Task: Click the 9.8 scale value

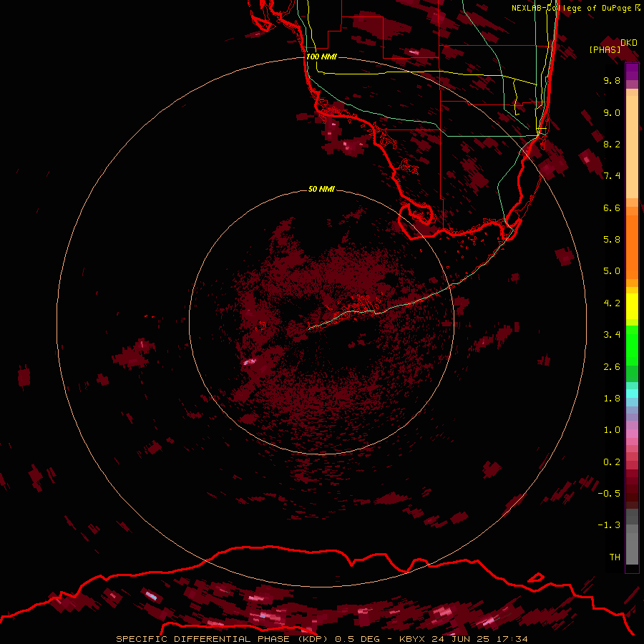Action: click(612, 80)
